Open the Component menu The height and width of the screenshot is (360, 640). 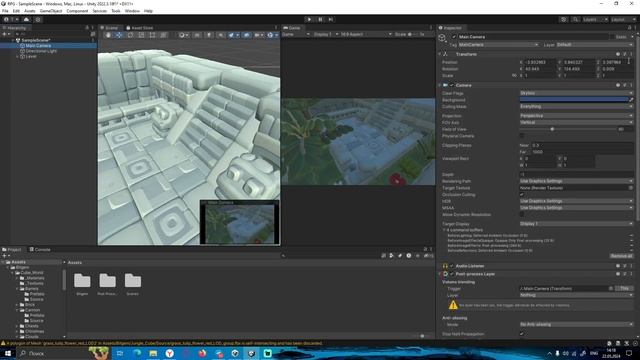pos(77,11)
